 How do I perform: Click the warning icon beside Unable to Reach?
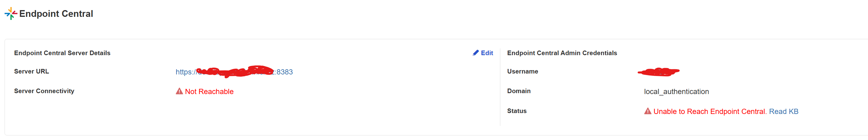[647, 111]
